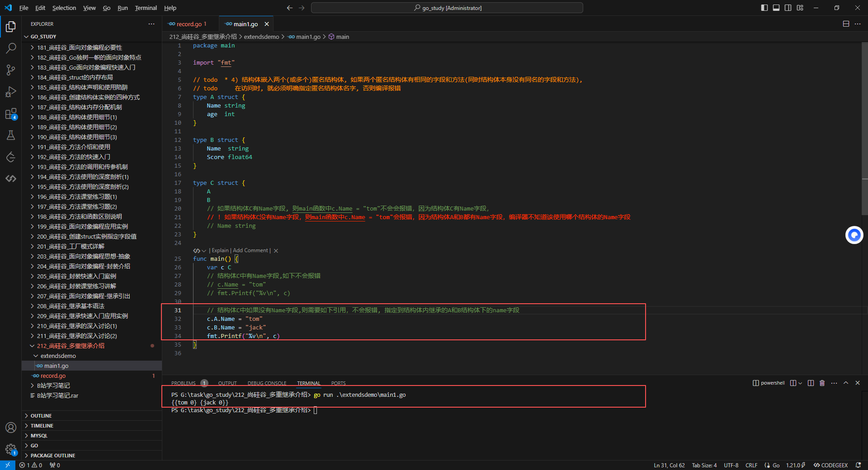Image resolution: width=868 pixels, height=470 pixels.
Task: Open Explorer Views and More Actions ellipsis
Action: click(x=151, y=24)
